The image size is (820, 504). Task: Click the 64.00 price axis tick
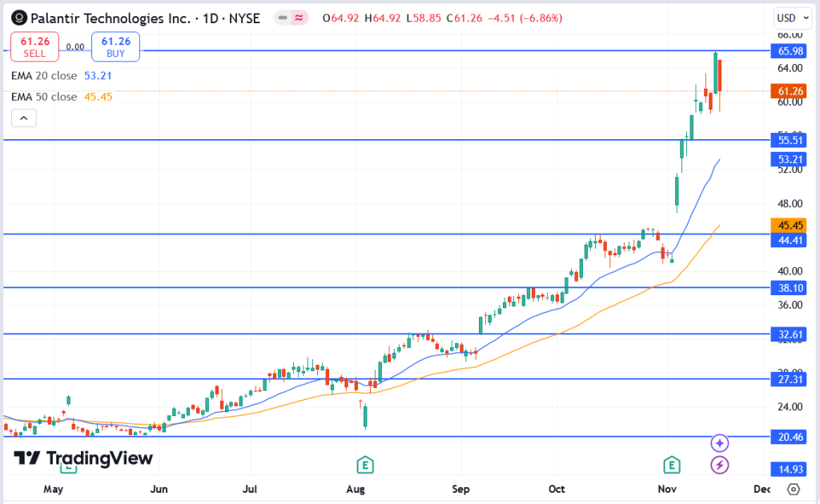[790, 68]
